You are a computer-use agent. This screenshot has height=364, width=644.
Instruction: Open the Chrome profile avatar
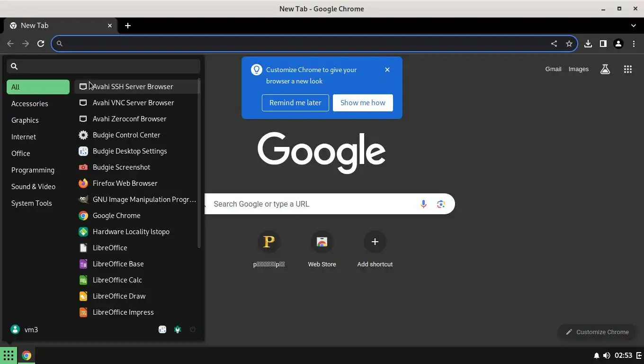(618, 44)
